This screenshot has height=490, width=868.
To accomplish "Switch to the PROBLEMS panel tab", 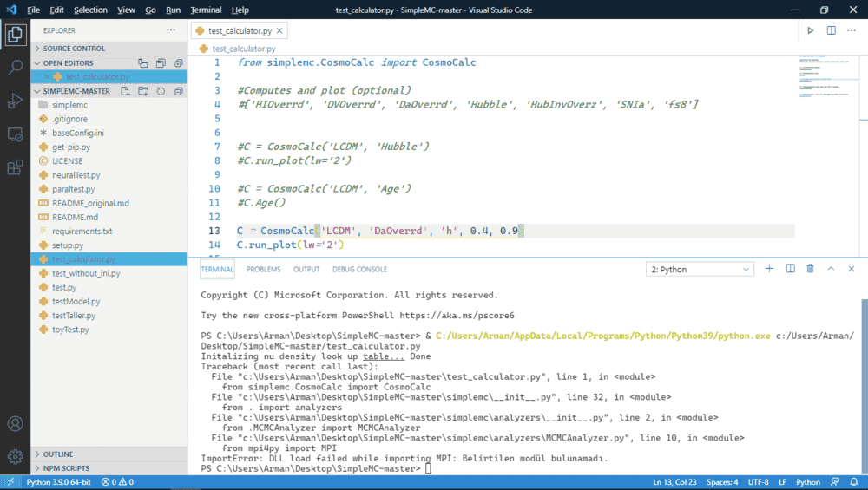I will (x=264, y=270).
